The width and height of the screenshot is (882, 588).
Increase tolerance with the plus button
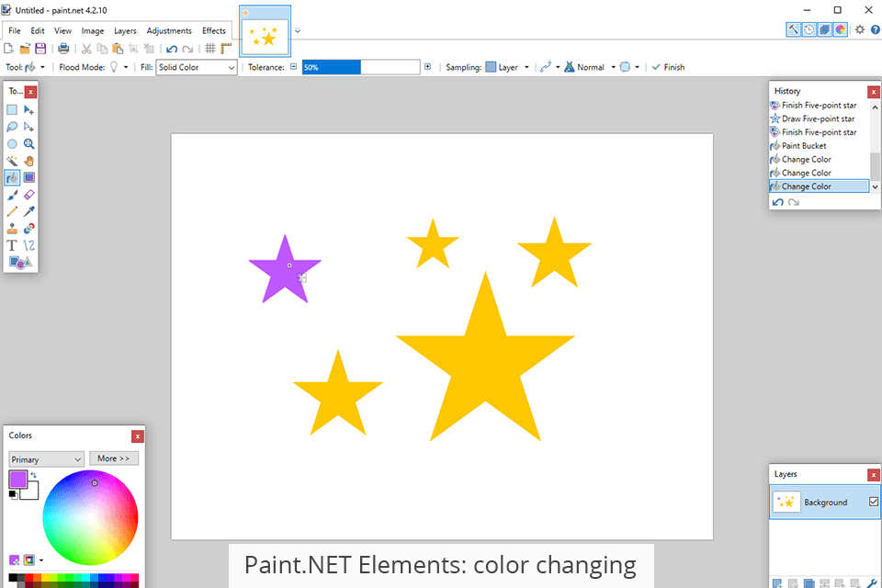click(427, 67)
